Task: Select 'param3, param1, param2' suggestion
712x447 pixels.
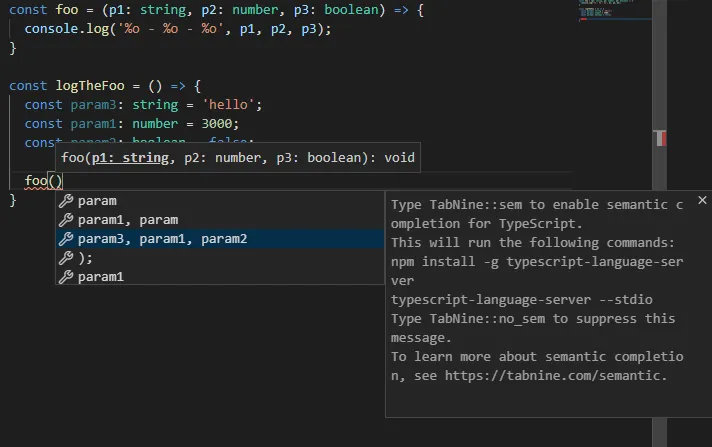Action: point(220,239)
